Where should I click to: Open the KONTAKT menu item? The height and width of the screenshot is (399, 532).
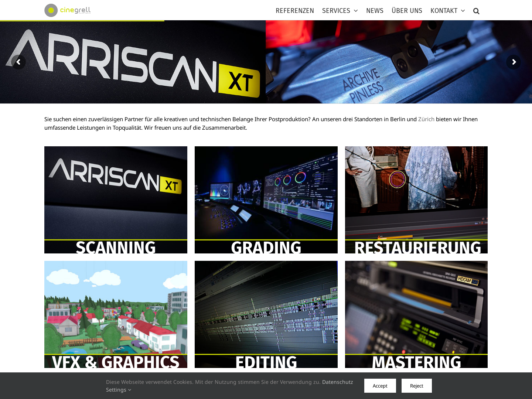tap(444, 11)
